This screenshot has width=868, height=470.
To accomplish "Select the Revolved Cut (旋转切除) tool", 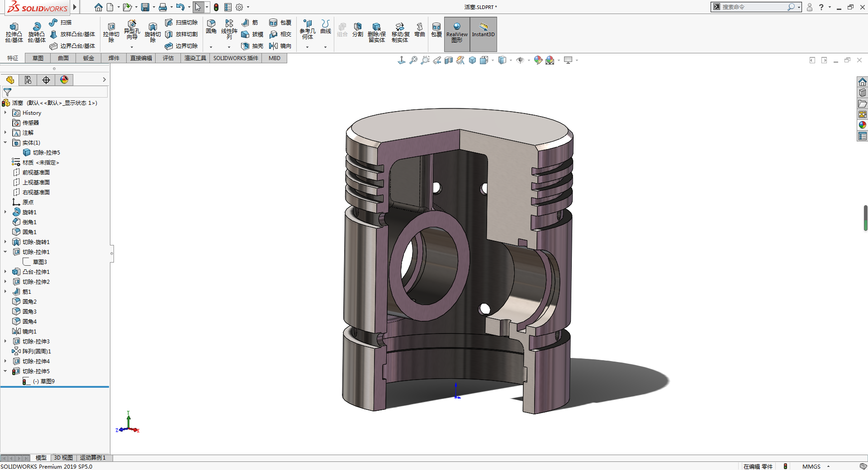I will point(153,33).
